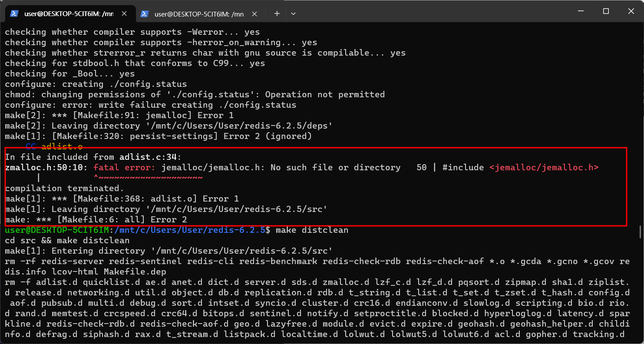This screenshot has height=344, width=644.
Task: Click the 'make[1]: Entering directory' line
Action: (x=169, y=251)
